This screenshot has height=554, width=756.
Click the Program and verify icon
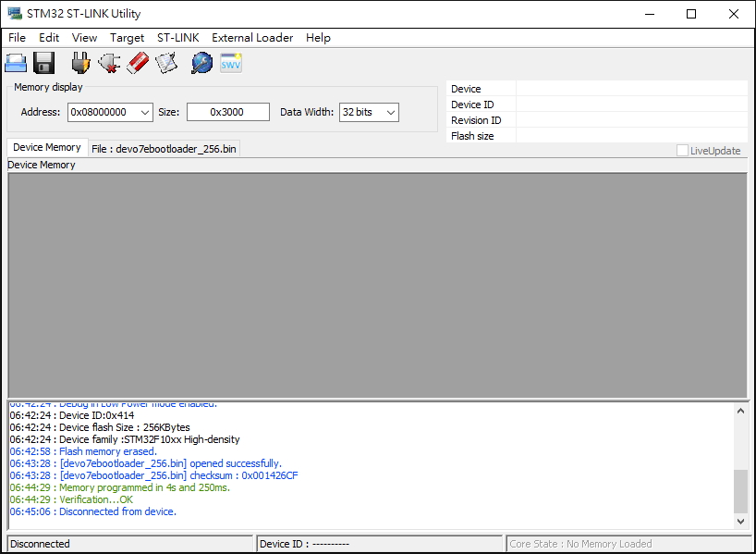coord(166,63)
